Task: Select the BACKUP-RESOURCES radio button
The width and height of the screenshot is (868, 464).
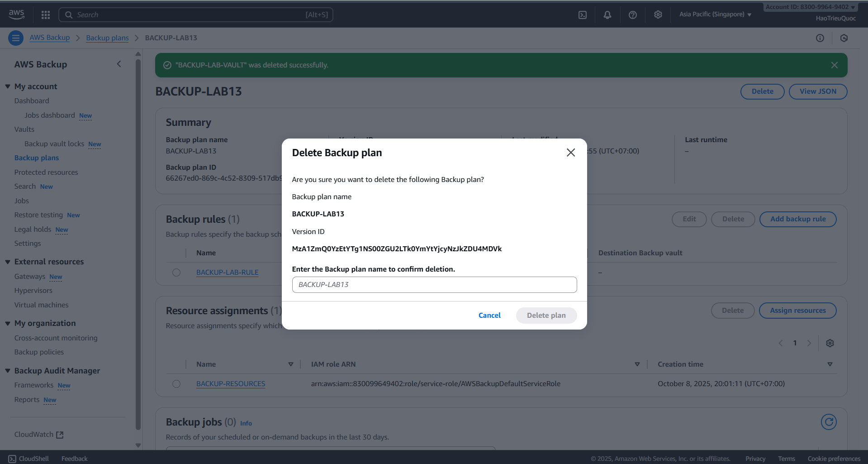Action: point(176,383)
